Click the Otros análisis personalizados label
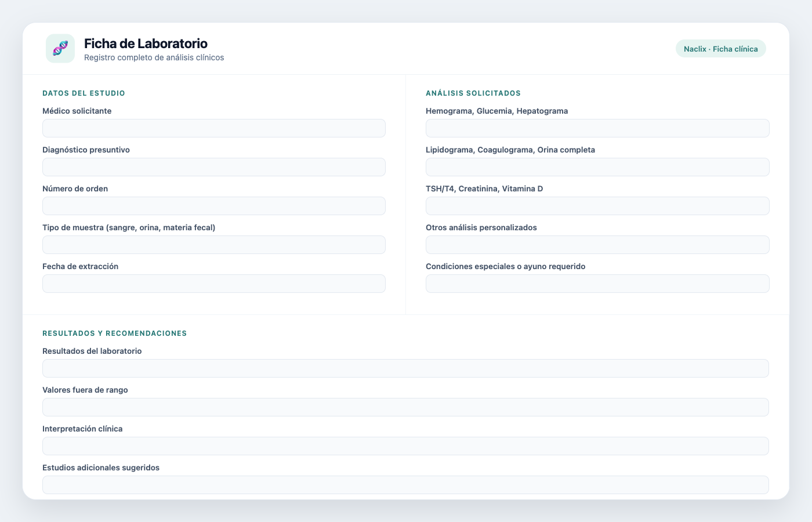Image resolution: width=812 pixels, height=522 pixels. click(x=481, y=227)
